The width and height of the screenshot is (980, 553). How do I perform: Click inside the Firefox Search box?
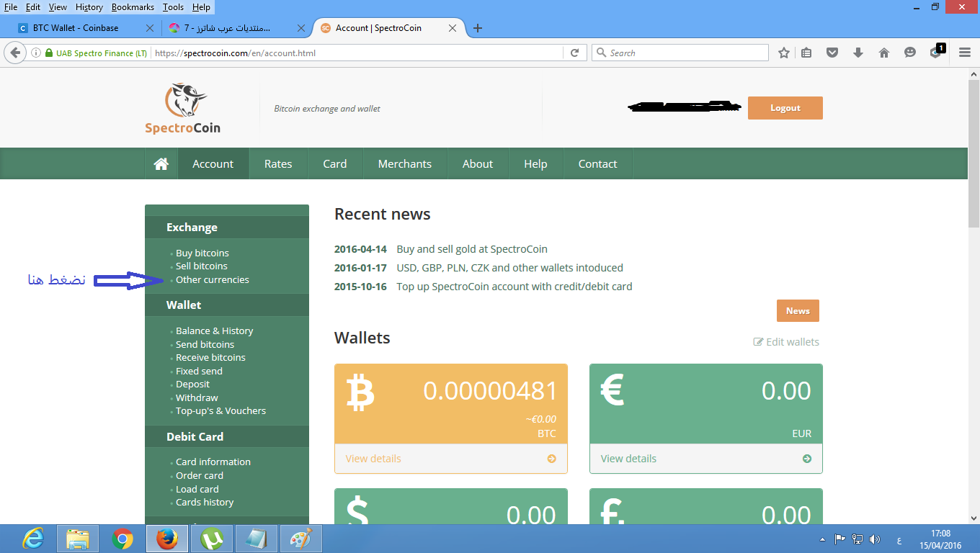pyautogui.click(x=680, y=53)
